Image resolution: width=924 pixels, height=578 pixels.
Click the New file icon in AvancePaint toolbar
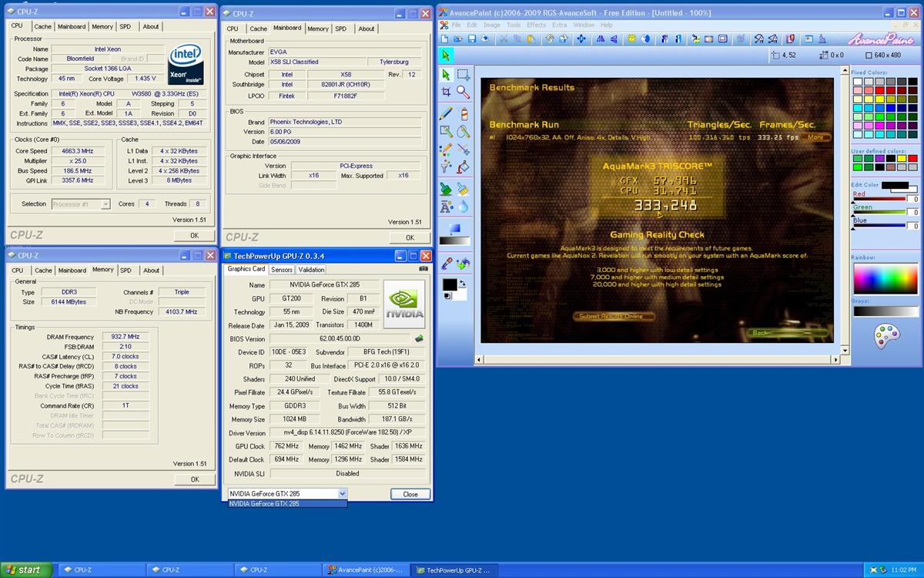(x=444, y=39)
